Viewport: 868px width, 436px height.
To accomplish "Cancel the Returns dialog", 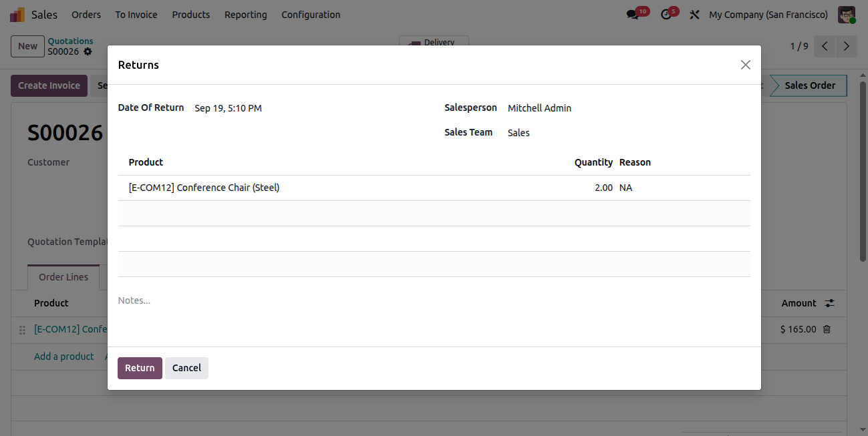I will (186, 368).
